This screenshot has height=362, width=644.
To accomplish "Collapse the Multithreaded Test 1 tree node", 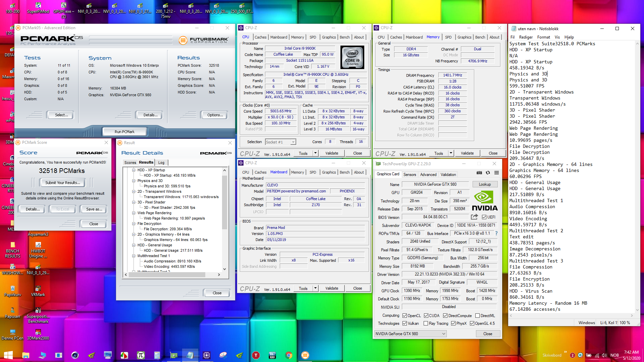I will pyautogui.click(x=133, y=256).
